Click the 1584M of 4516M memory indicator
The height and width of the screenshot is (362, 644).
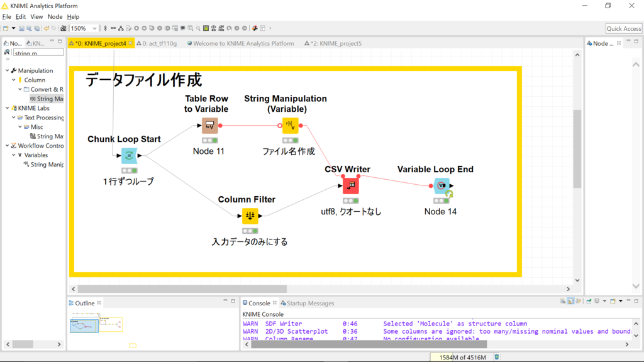point(462,357)
